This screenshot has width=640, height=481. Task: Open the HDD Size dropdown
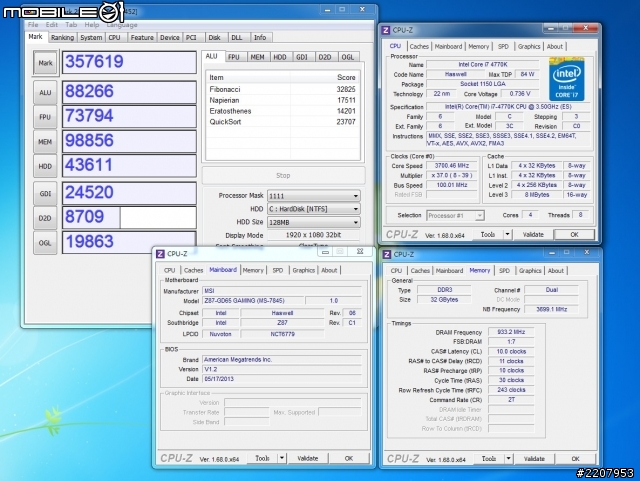pyautogui.click(x=313, y=222)
